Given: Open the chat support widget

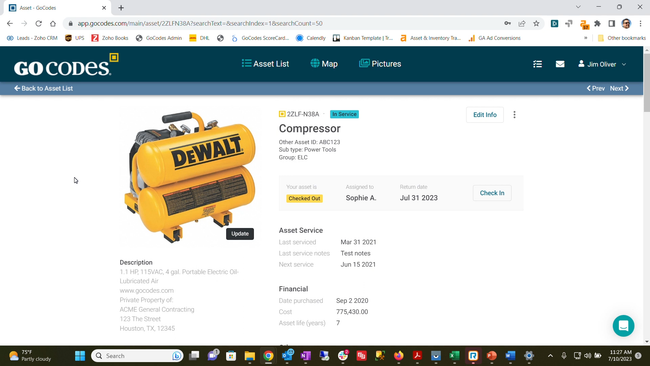Looking at the screenshot, I should [623, 326].
